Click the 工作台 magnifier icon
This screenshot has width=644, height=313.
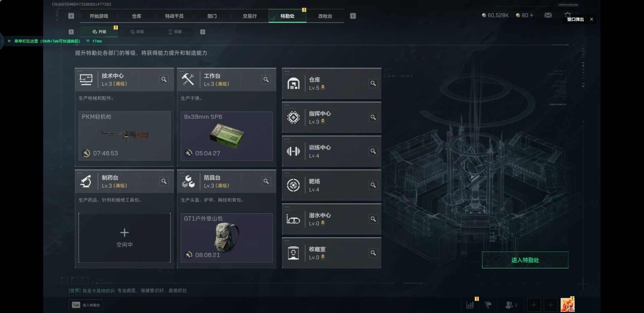pyautogui.click(x=266, y=79)
